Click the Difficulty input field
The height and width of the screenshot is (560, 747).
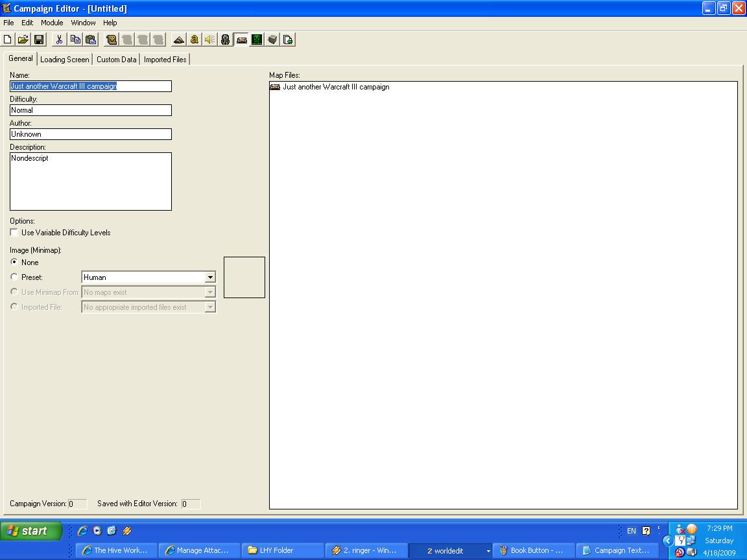click(x=91, y=110)
